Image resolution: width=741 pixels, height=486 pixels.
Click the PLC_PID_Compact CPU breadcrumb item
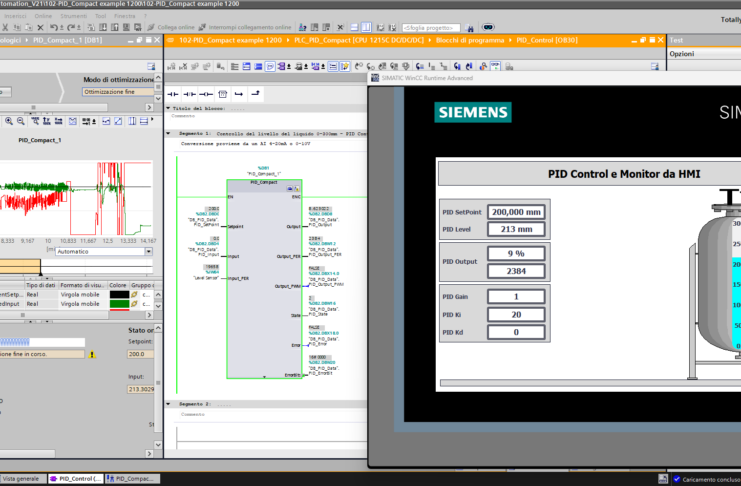point(359,40)
